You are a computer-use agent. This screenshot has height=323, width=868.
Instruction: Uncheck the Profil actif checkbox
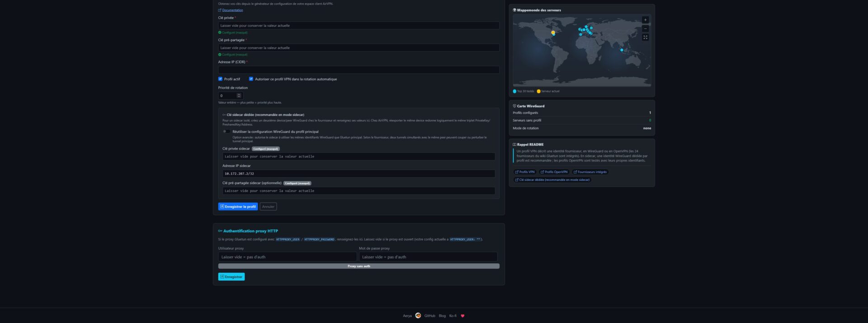coord(220,79)
